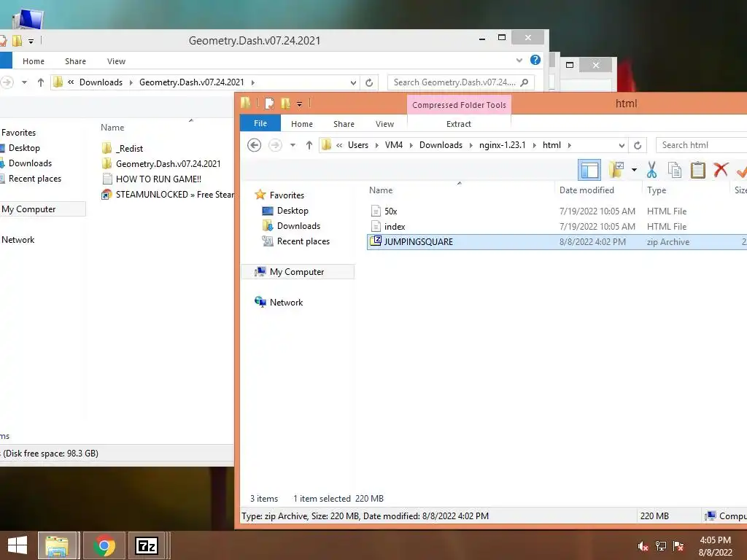Expand html address bar history dropdown
747x560 pixels.
(x=622, y=145)
